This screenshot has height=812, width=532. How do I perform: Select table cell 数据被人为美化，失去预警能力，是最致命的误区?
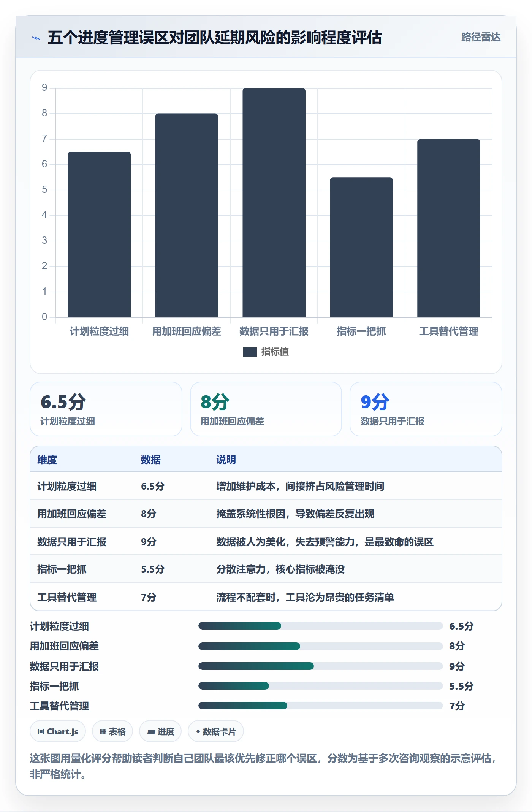(325, 542)
